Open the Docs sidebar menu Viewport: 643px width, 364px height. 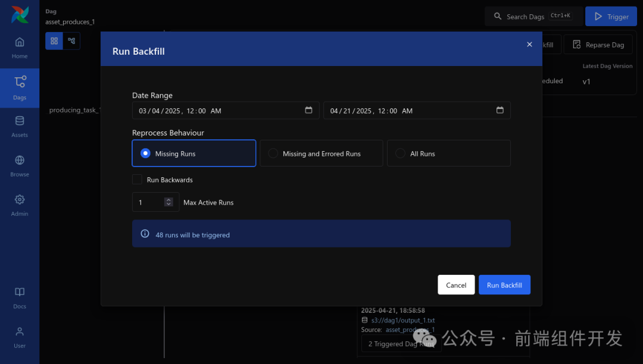20,298
